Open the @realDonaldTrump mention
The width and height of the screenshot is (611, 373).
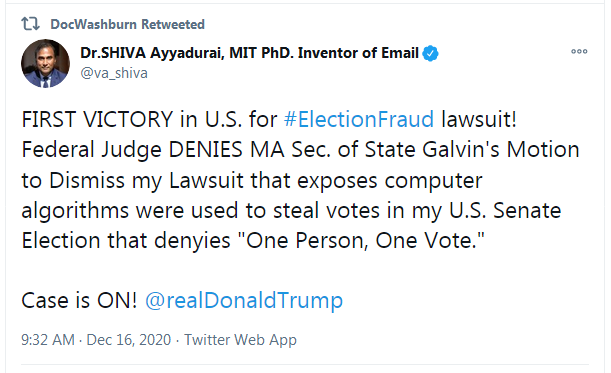pyautogui.click(x=244, y=301)
